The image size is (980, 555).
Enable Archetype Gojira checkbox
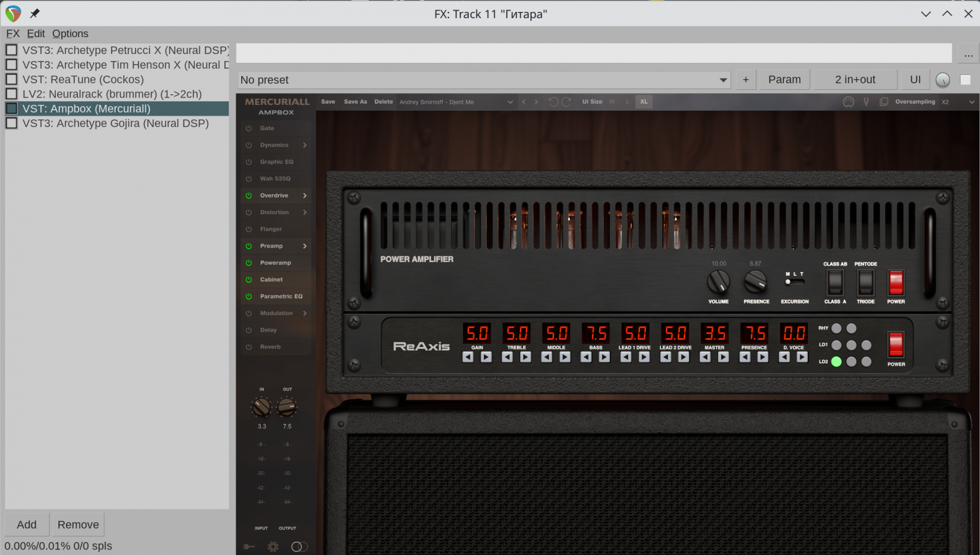pyautogui.click(x=11, y=123)
